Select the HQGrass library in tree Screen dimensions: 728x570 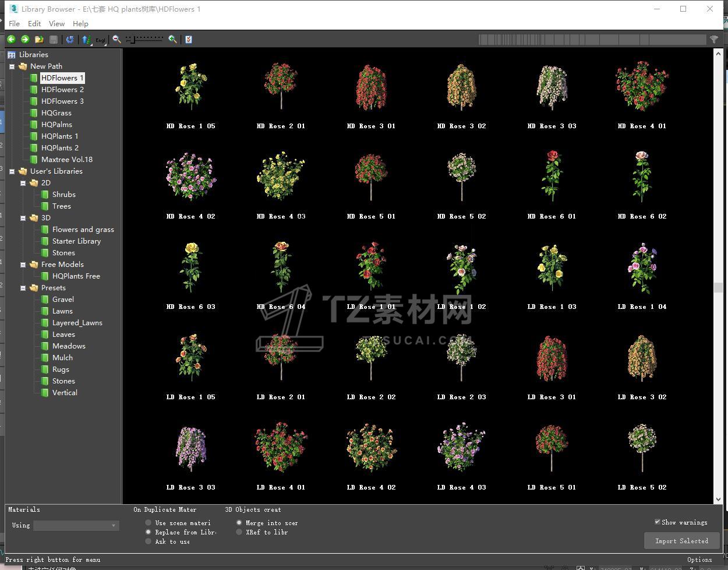coord(56,113)
